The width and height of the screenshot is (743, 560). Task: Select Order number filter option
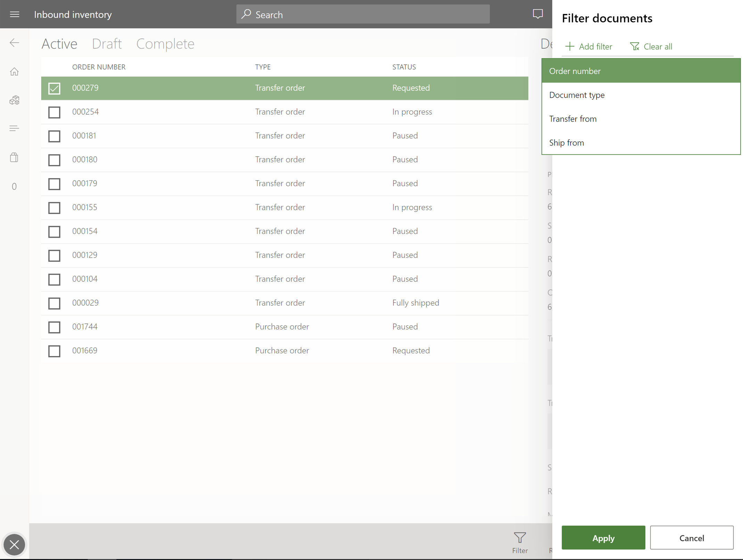tap(641, 71)
